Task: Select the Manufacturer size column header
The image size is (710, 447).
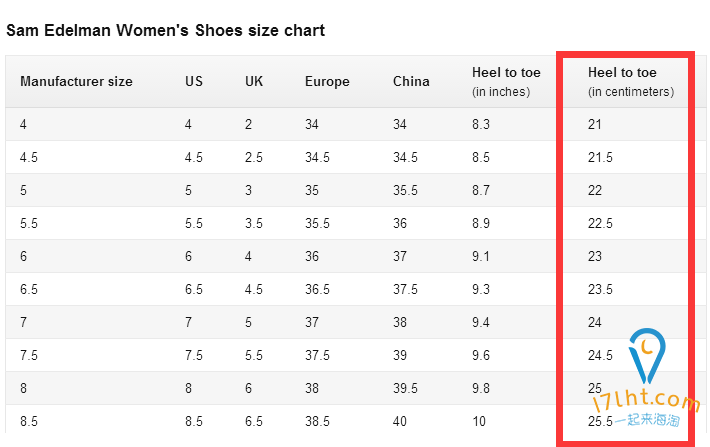Action: pos(76,82)
